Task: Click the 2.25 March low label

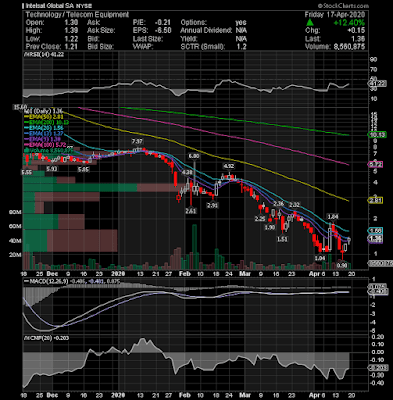Action: [260, 219]
